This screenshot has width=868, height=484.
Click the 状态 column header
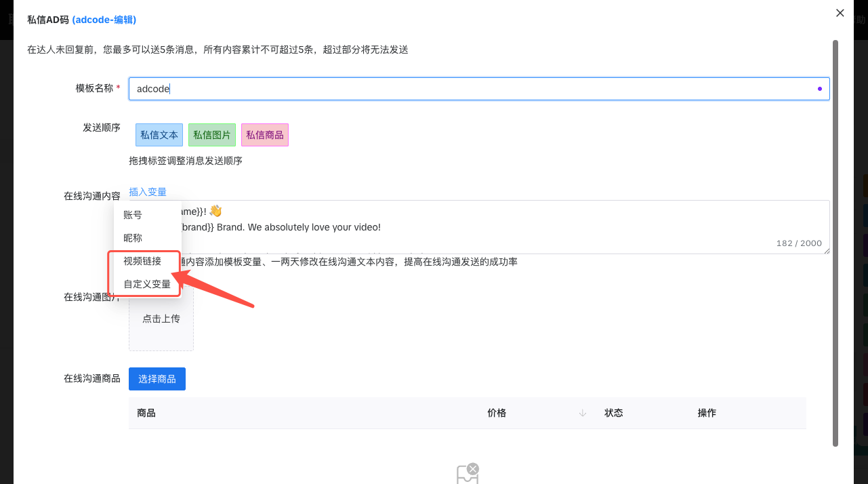[x=614, y=413]
